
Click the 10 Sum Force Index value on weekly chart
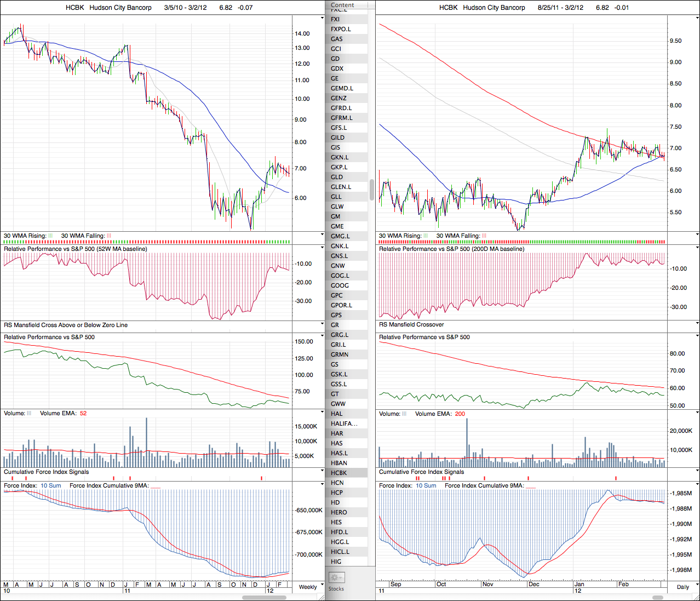pos(51,486)
